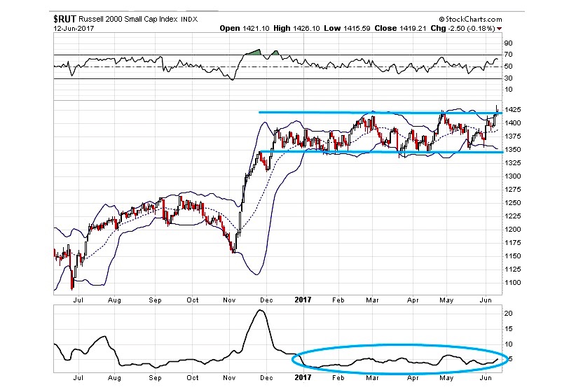The image size is (576, 392).
Task: Click the RSI 70 level label
Action: (508, 55)
